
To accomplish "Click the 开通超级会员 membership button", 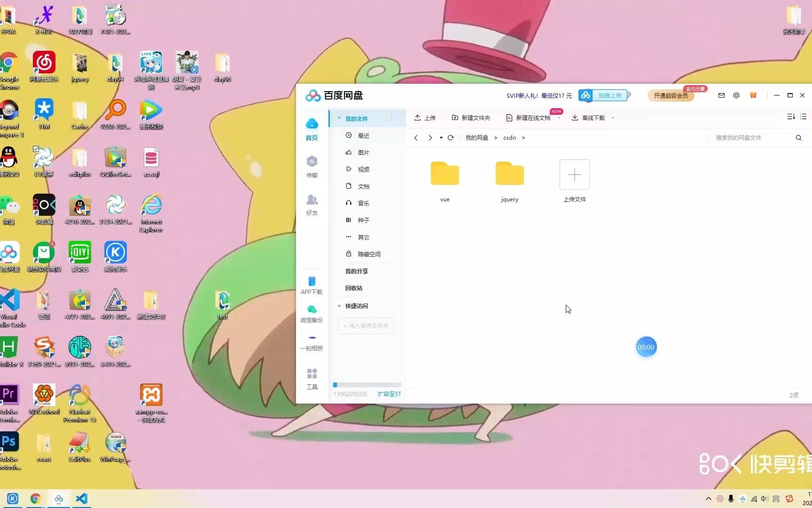I will 671,95.
